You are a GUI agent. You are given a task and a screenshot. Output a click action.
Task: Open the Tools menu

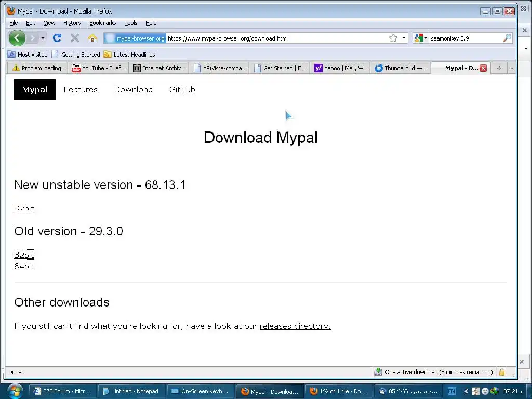tap(130, 23)
